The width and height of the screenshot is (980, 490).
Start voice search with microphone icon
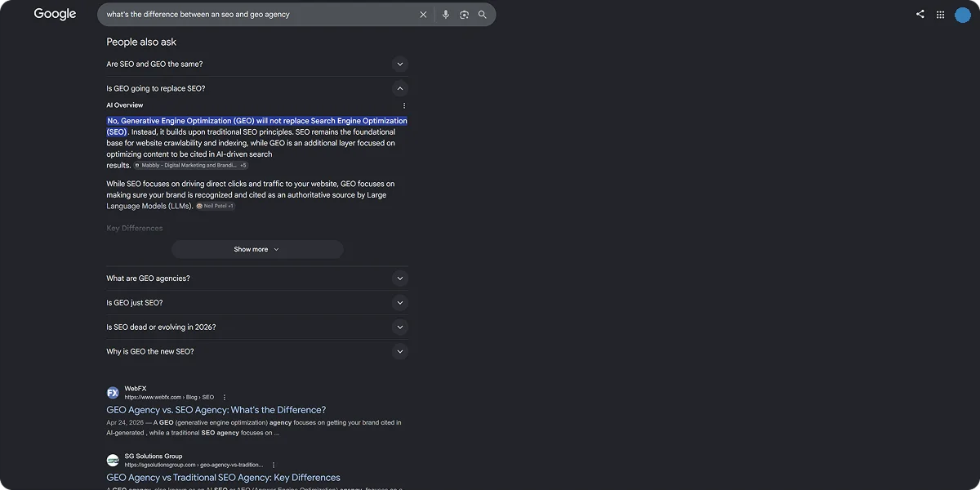click(445, 15)
